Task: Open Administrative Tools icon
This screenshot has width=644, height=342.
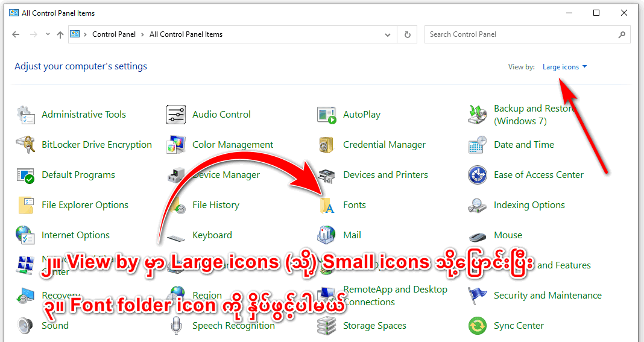Action: [25, 115]
